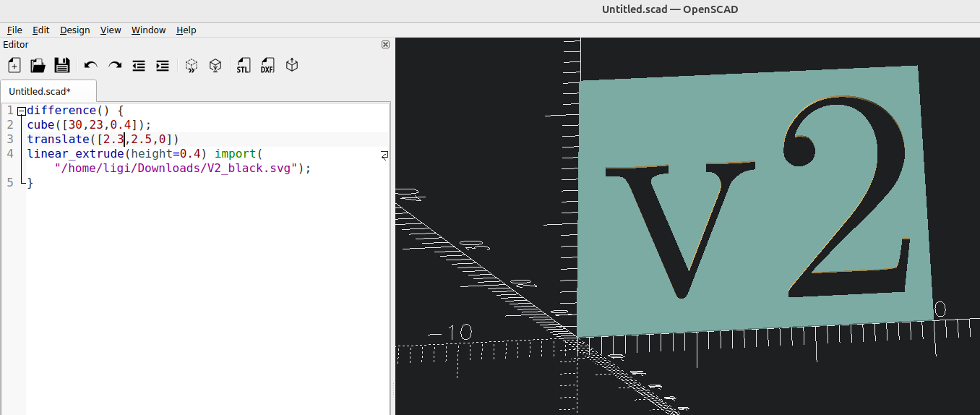Open the Edit menu
Image resolution: width=980 pixels, height=415 pixels.
[x=41, y=30]
